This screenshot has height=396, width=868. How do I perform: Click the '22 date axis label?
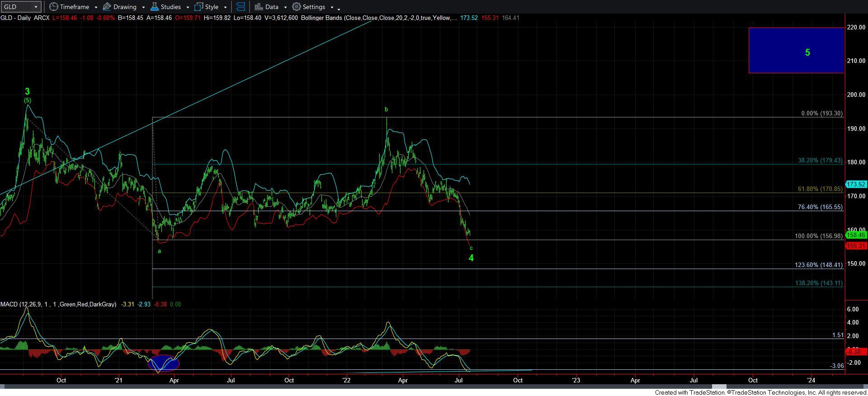(x=346, y=380)
